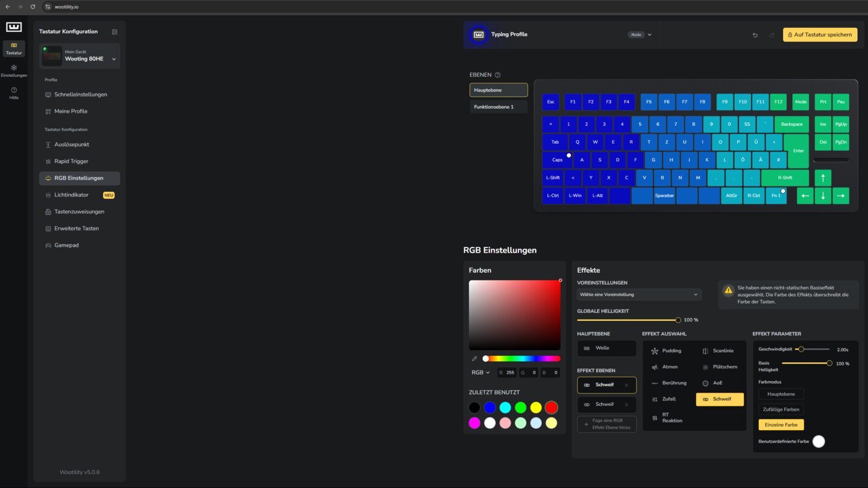
Task: Pick the eyedropper tool in Farben panel
Action: coord(474,359)
